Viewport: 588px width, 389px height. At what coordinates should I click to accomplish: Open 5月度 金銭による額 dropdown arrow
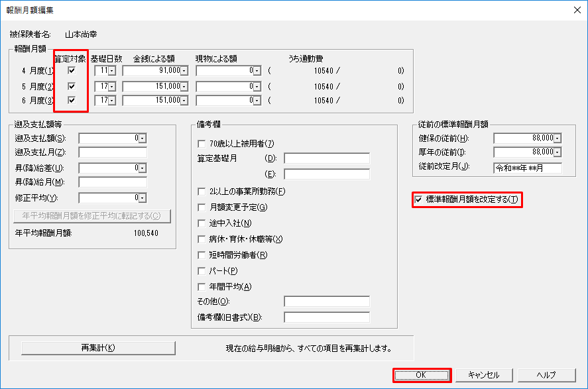click(x=184, y=86)
